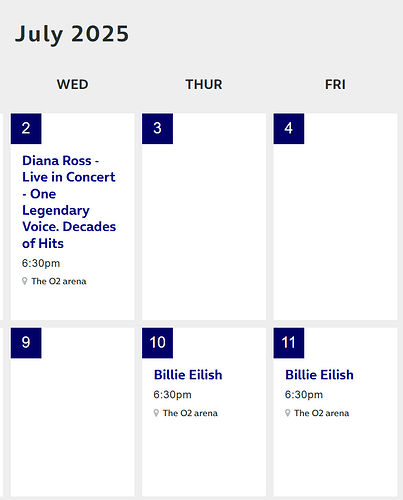
Task: Select the date badge 3
Action: pyautogui.click(x=157, y=129)
